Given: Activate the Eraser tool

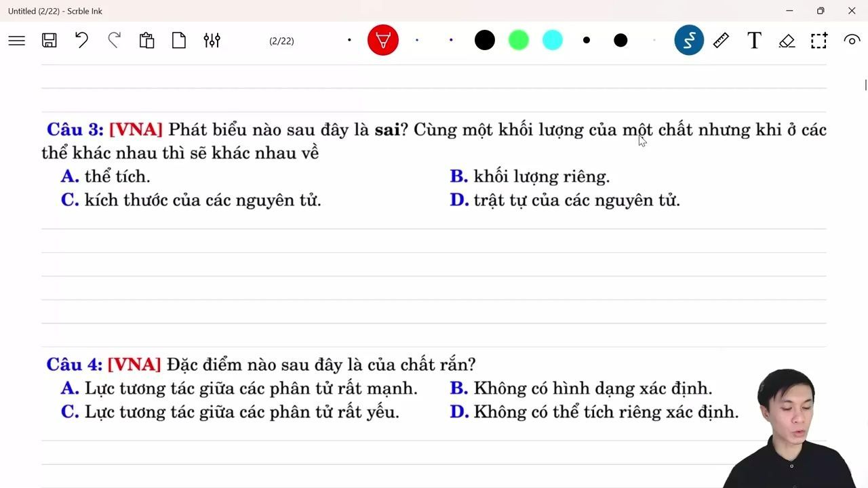Looking at the screenshot, I should click(x=787, y=41).
